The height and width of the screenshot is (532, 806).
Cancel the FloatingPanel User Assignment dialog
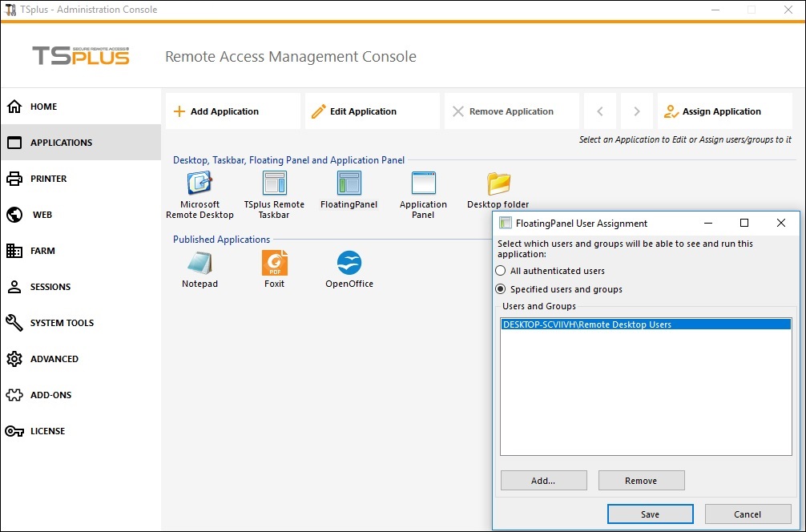point(748,514)
